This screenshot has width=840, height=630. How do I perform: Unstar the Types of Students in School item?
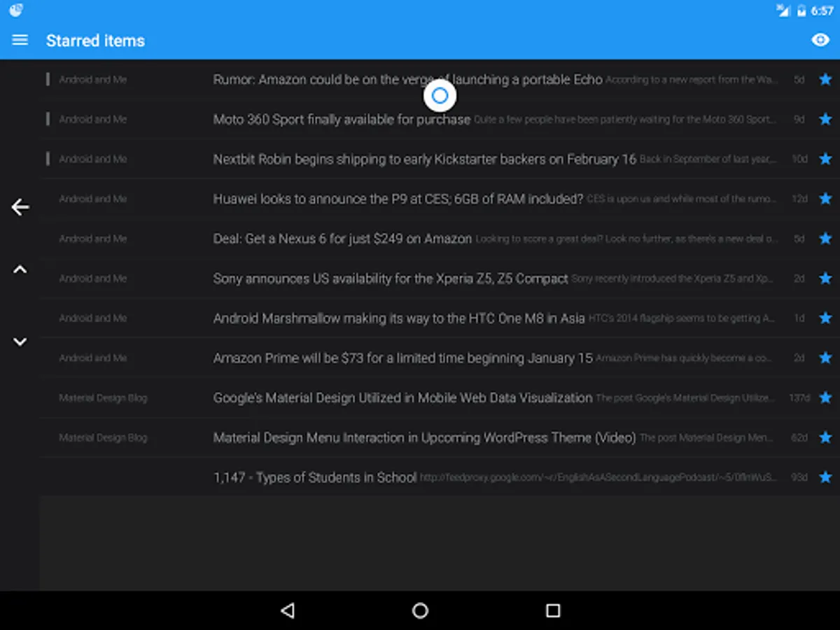[825, 477]
